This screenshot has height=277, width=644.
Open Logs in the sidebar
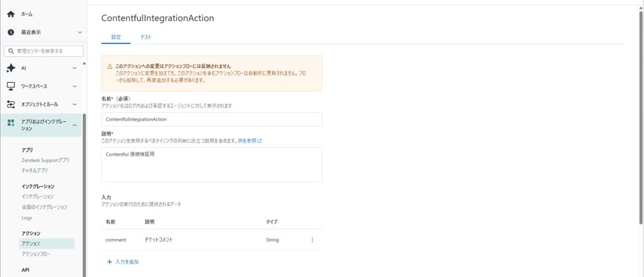tap(27, 218)
